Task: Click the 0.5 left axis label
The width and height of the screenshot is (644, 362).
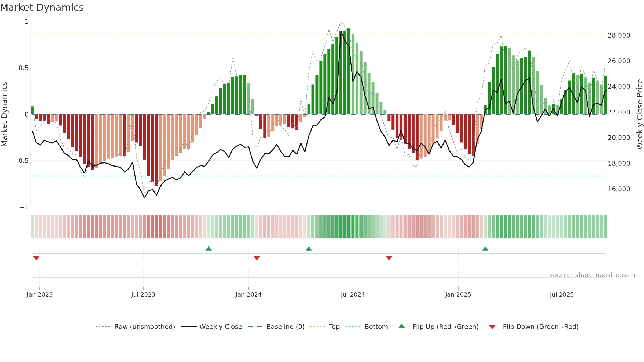Action: 24,68
